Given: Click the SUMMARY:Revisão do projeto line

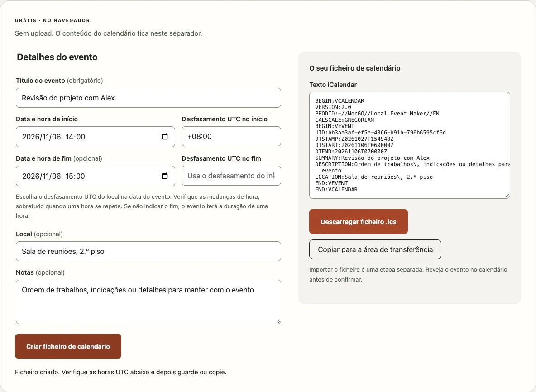Looking at the screenshot, I should point(372,158).
